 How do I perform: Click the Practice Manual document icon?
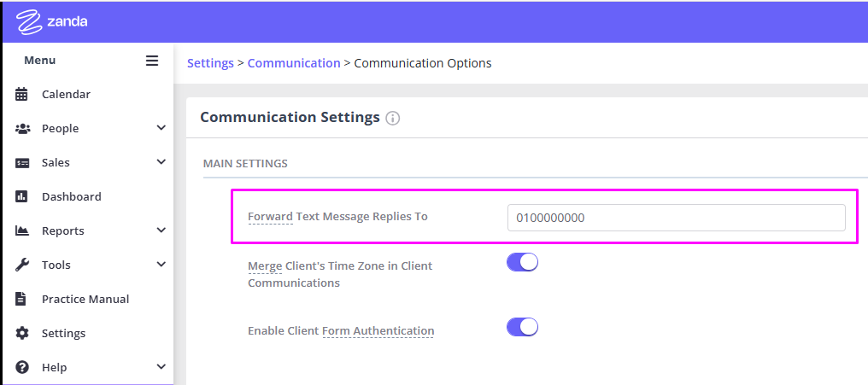21,300
